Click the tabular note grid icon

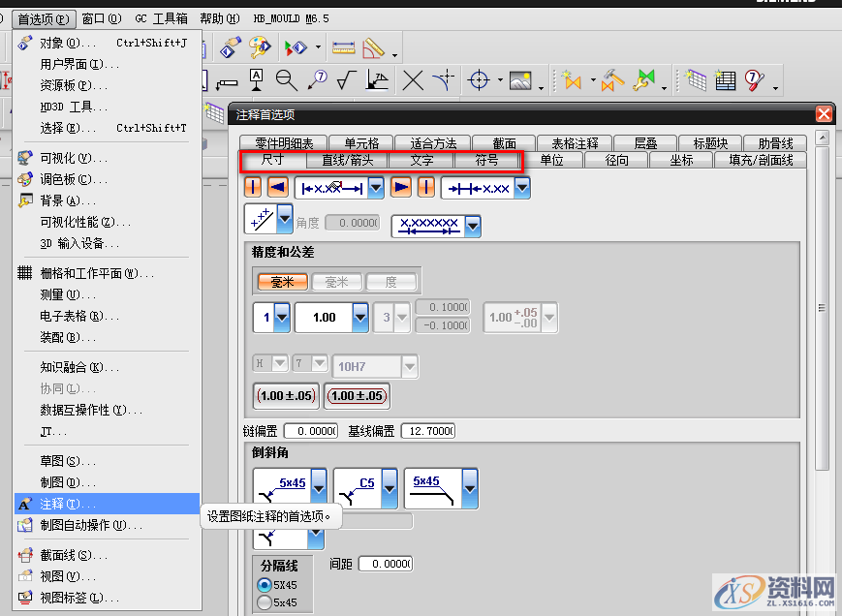[x=697, y=80]
